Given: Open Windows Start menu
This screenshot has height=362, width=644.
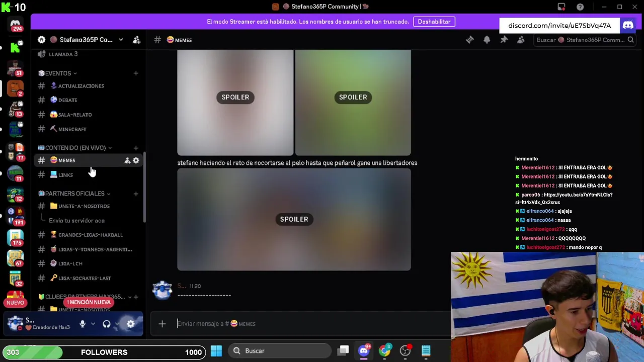Looking at the screenshot, I should 216,350.
